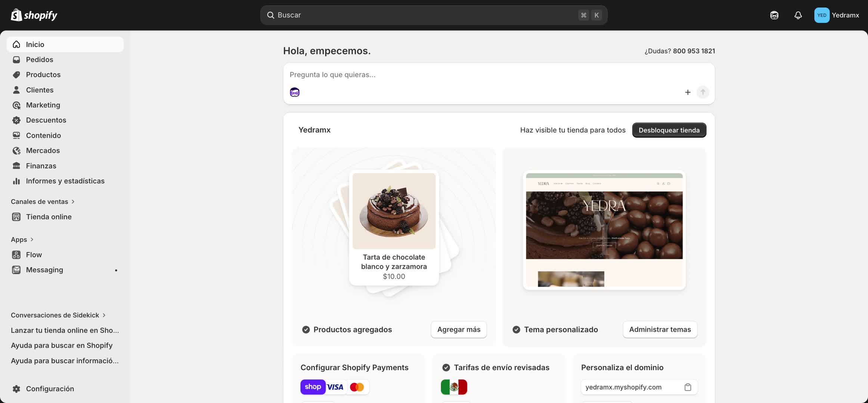Viewport: 868px width, 403px height.
Task: Click the Shopify logo
Action: (34, 15)
